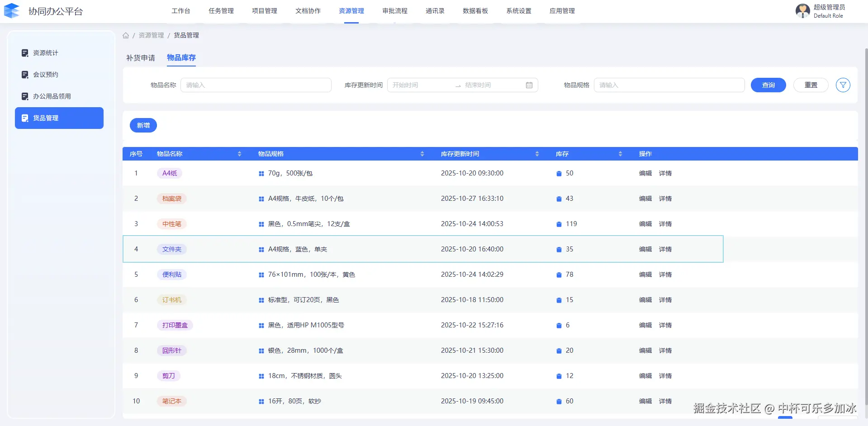Open 详情 for the 打印墨盒 row
This screenshot has width=868, height=426.
(665, 325)
